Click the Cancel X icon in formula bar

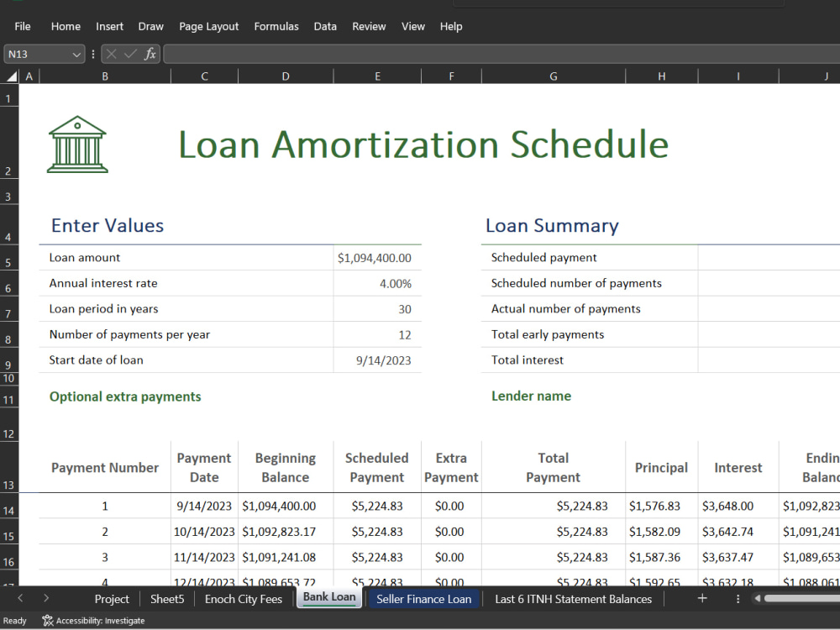coord(111,53)
